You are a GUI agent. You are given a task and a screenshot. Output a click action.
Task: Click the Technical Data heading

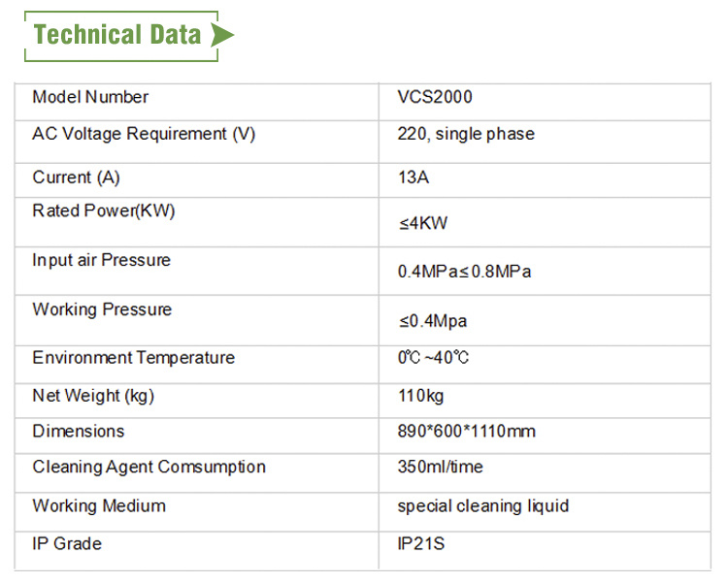tap(117, 35)
